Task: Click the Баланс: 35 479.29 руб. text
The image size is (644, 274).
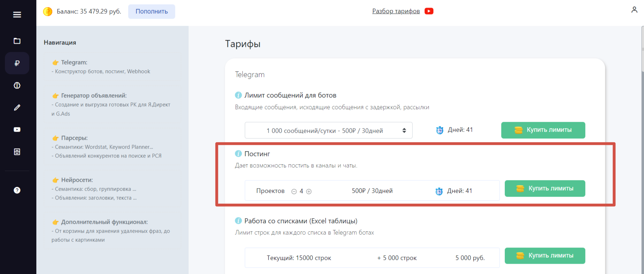Action: coord(89,11)
